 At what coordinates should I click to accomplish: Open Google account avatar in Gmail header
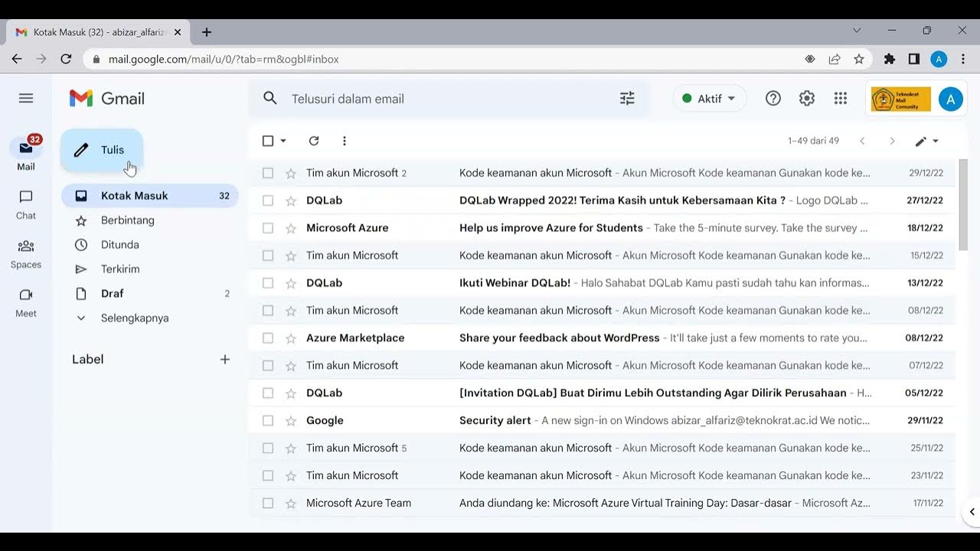[950, 99]
